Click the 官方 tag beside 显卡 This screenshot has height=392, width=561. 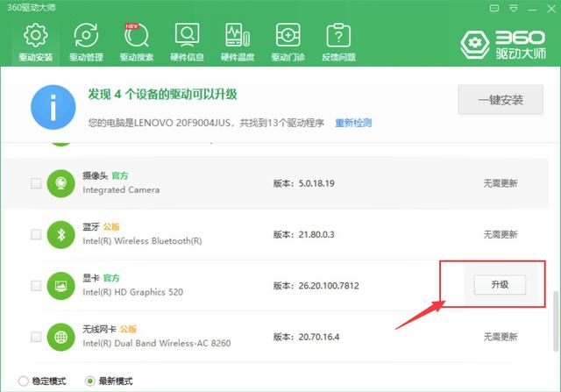111,278
